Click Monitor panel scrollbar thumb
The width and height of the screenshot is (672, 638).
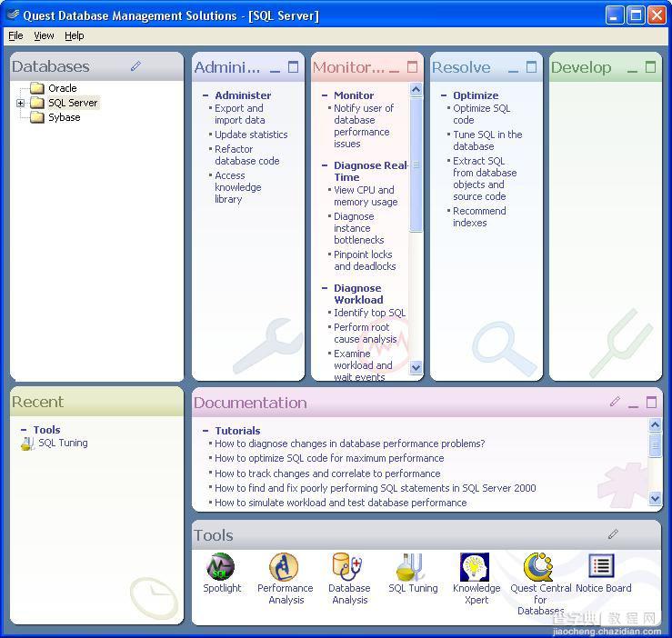pyautogui.click(x=416, y=164)
